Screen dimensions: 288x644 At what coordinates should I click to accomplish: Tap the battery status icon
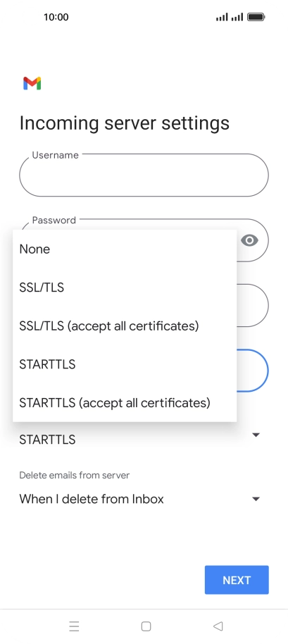(256, 17)
